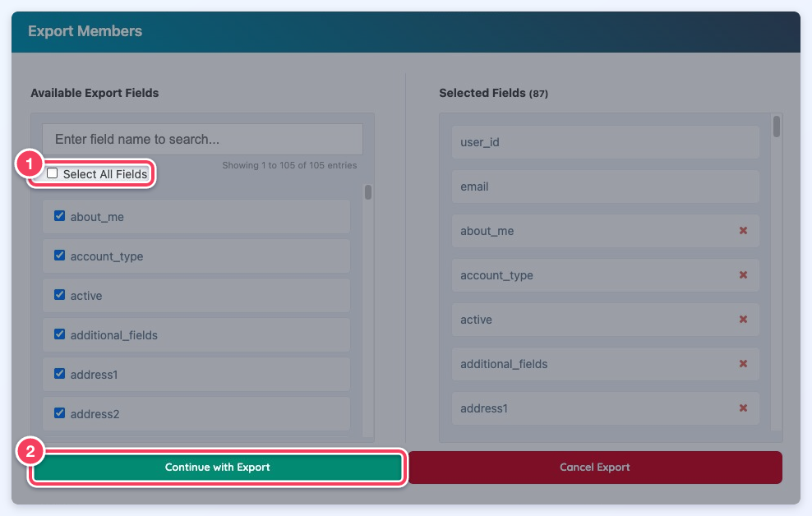Remove address1 from selected fields
Image resolution: width=812 pixels, height=516 pixels.
743,408
